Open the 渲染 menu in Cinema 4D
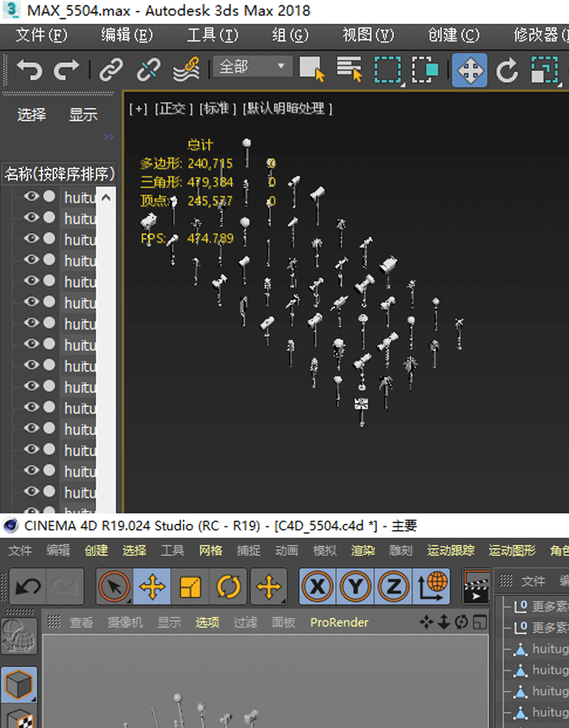This screenshot has width=569, height=728. (x=363, y=551)
